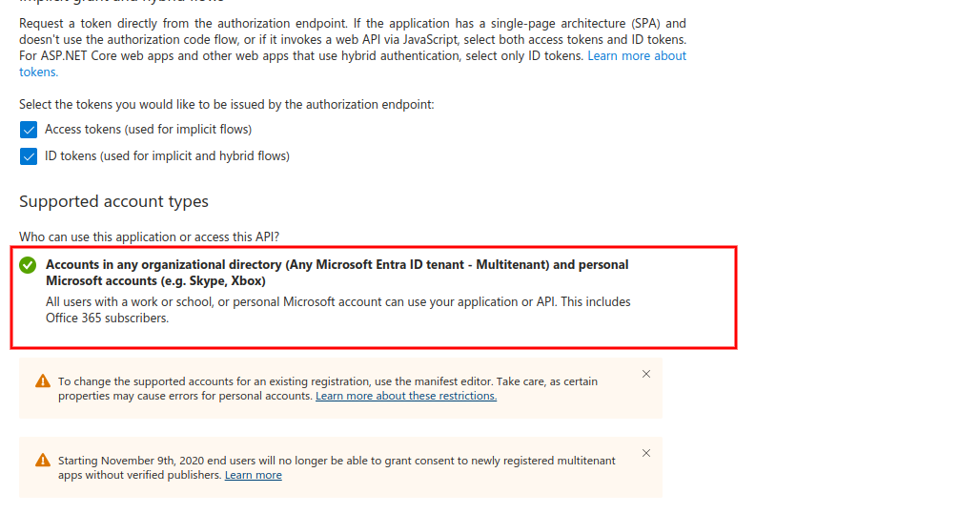Click the 'Access tokens (used for implicit flows)' label
The image size is (980, 514).
point(148,130)
